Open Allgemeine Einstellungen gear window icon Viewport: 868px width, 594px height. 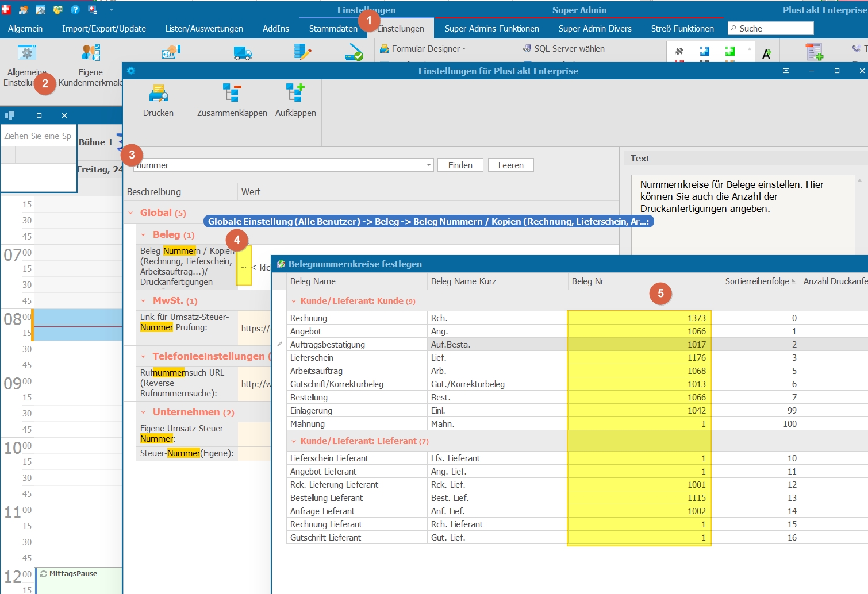pos(26,53)
